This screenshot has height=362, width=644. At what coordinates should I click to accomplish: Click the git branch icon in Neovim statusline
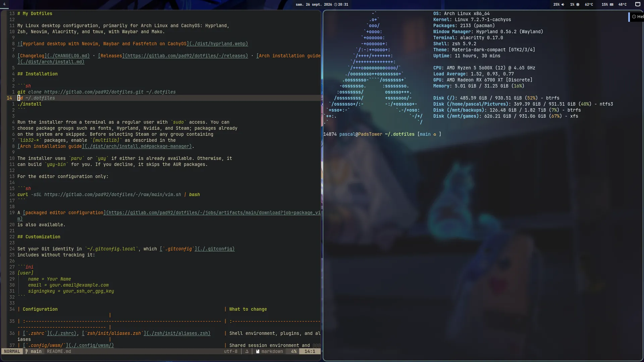pos(27,351)
